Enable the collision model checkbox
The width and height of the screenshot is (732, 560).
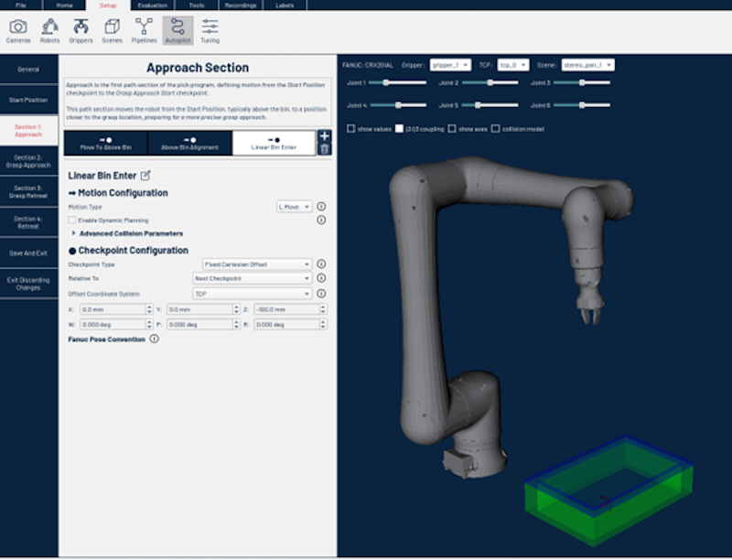pos(495,129)
